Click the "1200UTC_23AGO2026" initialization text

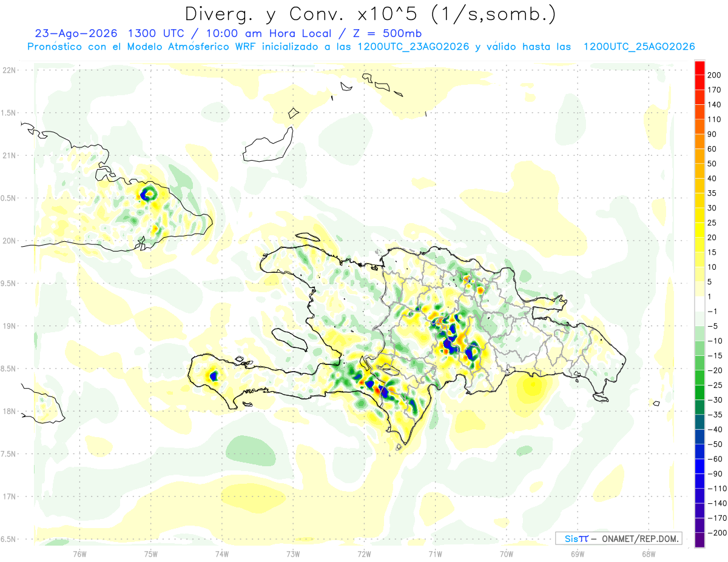tap(413, 47)
